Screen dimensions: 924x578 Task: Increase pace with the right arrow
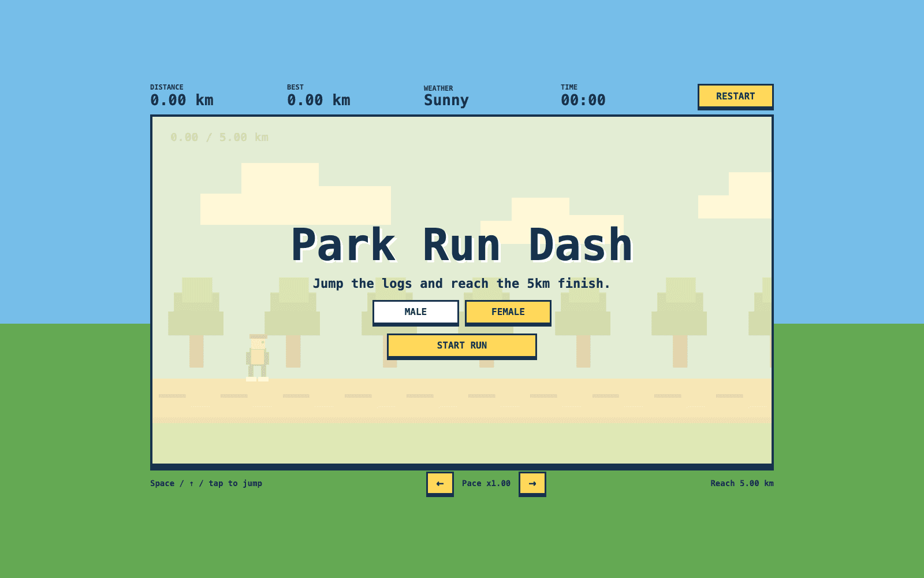click(x=532, y=484)
